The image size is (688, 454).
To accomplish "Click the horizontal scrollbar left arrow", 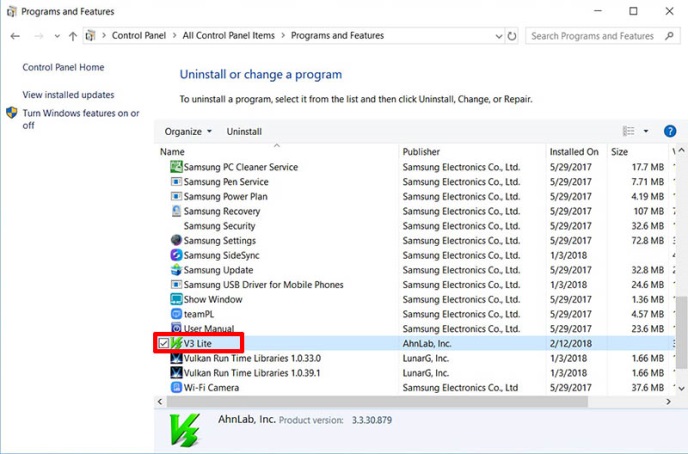I will (160, 401).
